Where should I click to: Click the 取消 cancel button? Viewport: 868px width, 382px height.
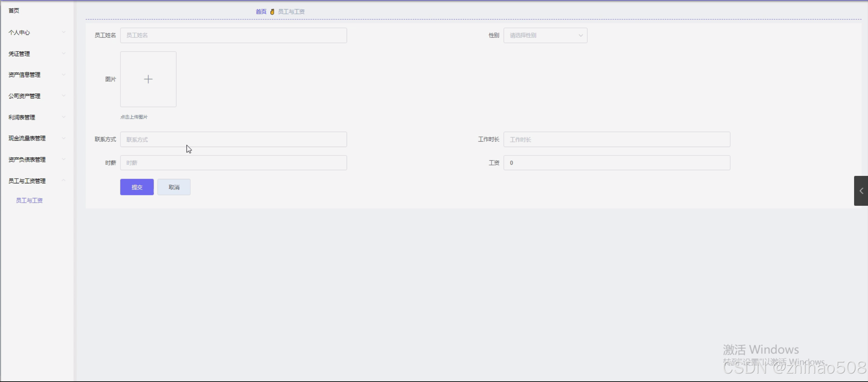pyautogui.click(x=174, y=187)
